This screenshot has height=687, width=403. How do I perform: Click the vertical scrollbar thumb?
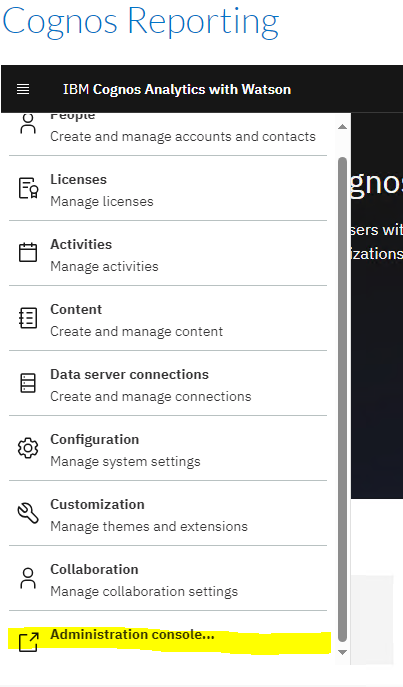click(343, 400)
